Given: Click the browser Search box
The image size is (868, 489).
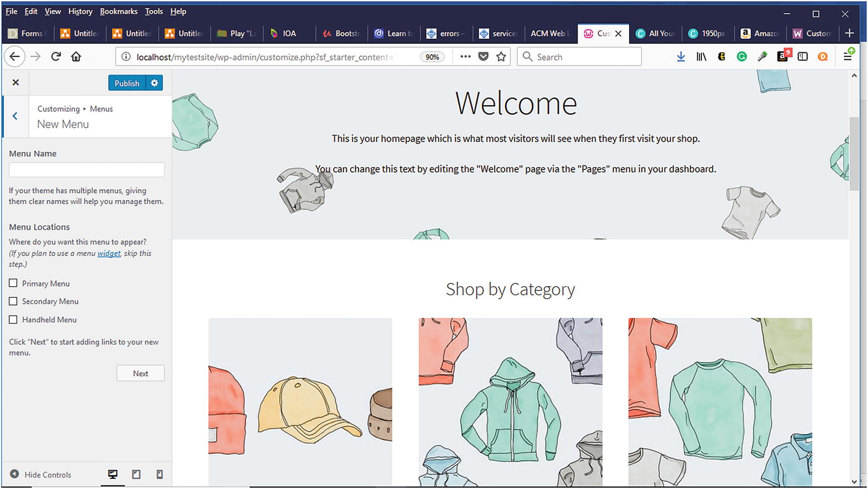Looking at the screenshot, I should pos(580,57).
